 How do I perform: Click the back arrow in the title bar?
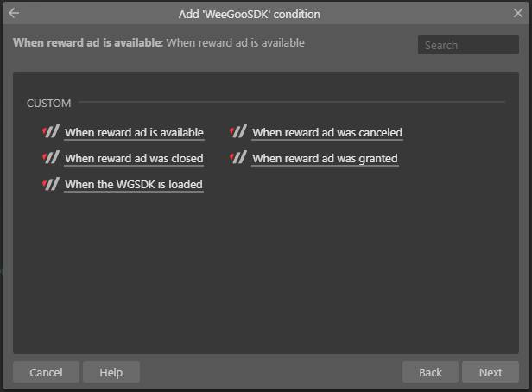pyautogui.click(x=14, y=13)
